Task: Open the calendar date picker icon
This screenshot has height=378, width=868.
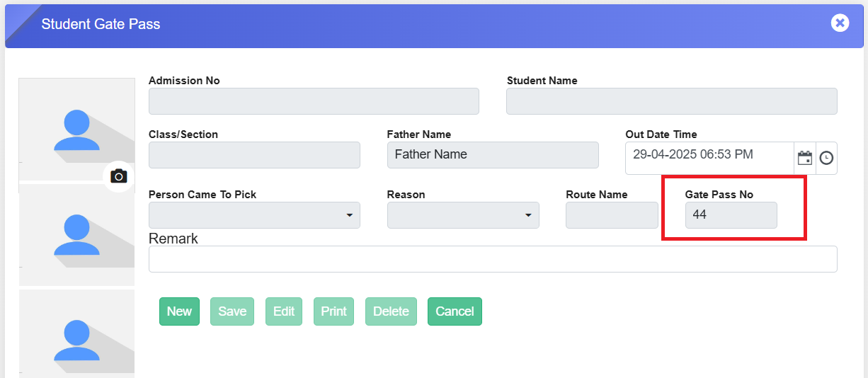Action: pyautogui.click(x=805, y=158)
